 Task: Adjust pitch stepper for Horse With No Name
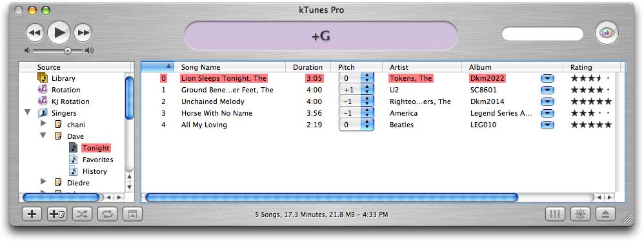pyautogui.click(x=368, y=113)
